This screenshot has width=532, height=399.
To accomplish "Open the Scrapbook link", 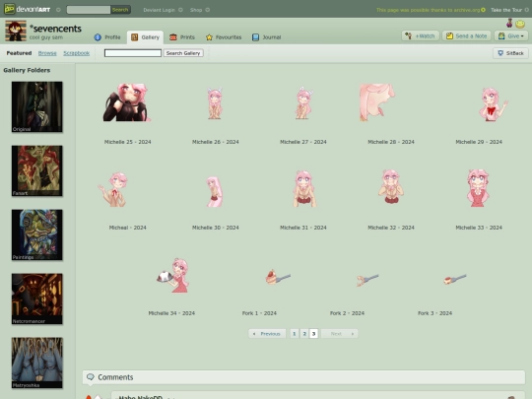I will (x=76, y=53).
